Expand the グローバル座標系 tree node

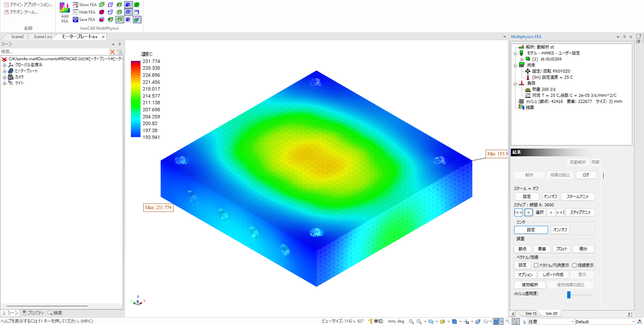coord(4,65)
